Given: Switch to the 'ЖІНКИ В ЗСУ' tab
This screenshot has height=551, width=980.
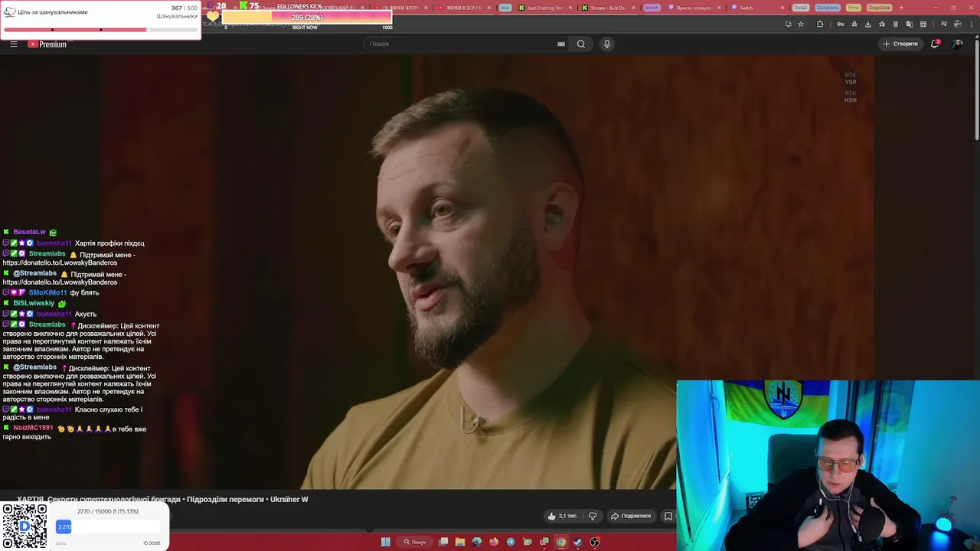Looking at the screenshot, I should [x=465, y=8].
